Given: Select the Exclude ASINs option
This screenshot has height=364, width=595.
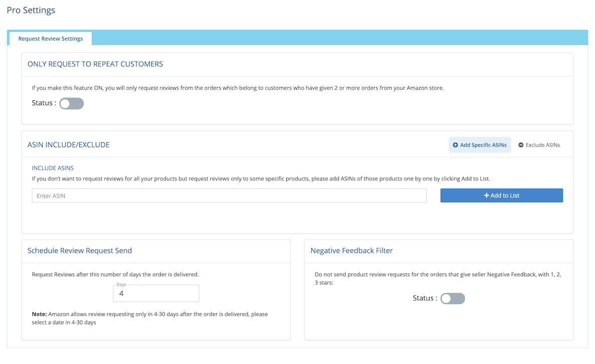Looking at the screenshot, I should click(539, 145).
